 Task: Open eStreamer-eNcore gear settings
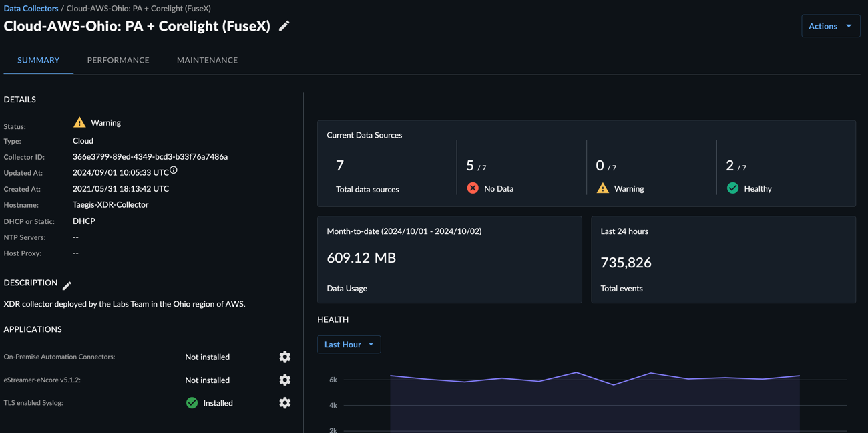(x=285, y=380)
